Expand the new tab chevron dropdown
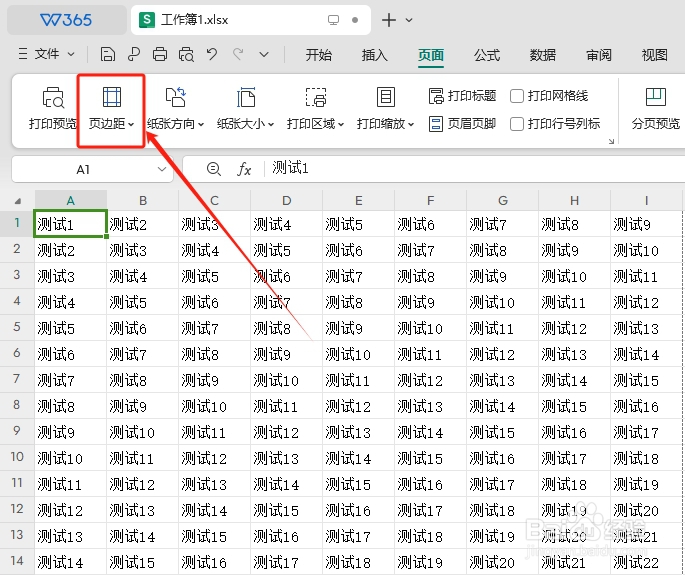685x575 pixels. tap(409, 20)
